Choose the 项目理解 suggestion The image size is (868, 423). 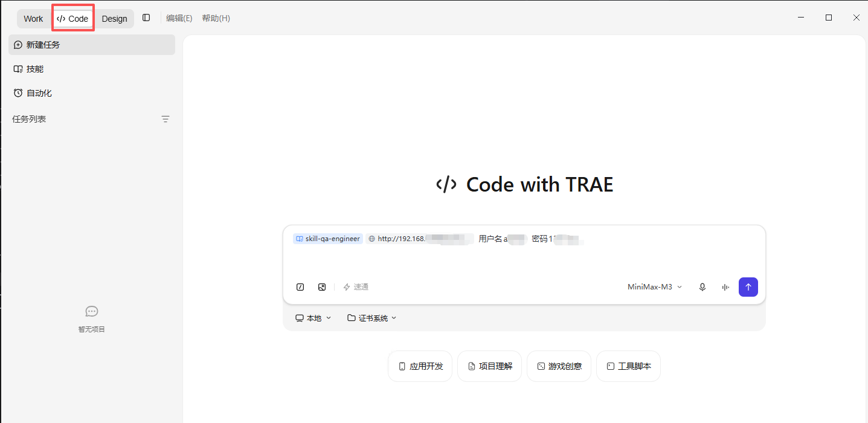(489, 366)
